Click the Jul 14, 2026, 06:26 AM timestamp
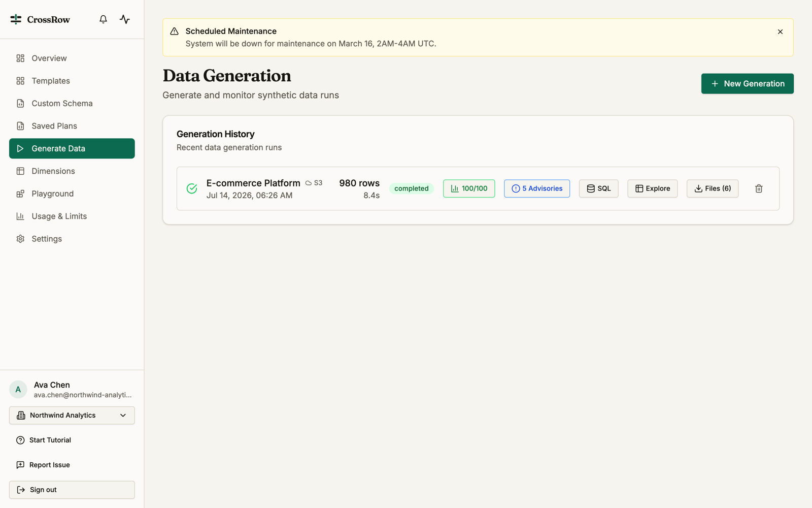This screenshot has width=812, height=508. click(x=249, y=196)
